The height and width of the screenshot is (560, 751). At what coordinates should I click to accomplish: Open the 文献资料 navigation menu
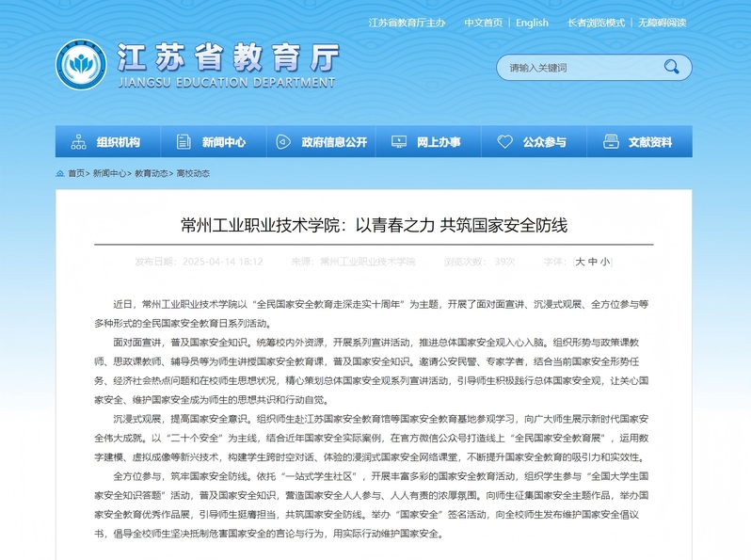(650, 142)
